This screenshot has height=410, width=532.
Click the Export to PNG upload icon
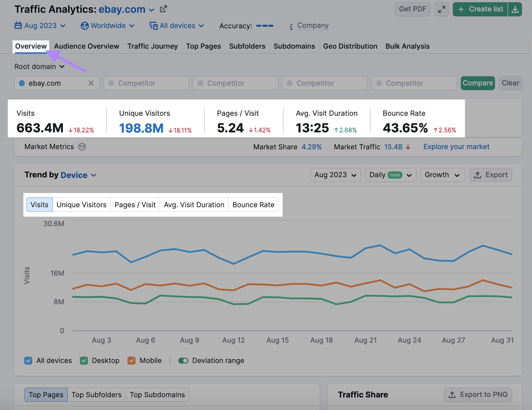click(x=452, y=395)
